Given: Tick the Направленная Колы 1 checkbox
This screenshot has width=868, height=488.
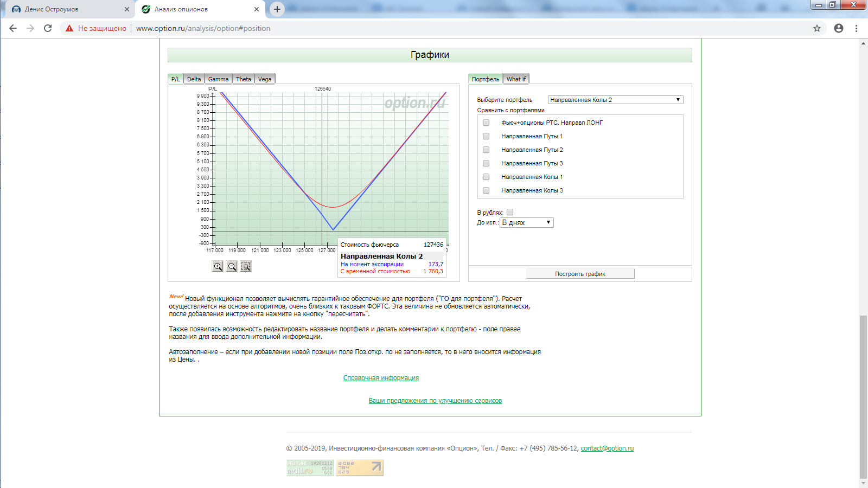Looking at the screenshot, I should click(486, 177).
